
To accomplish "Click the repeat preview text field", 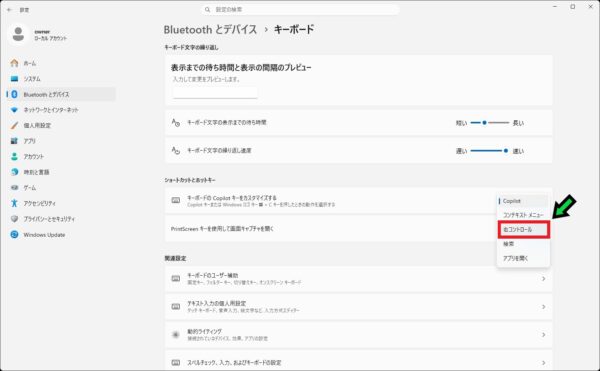I will point(215,92).
